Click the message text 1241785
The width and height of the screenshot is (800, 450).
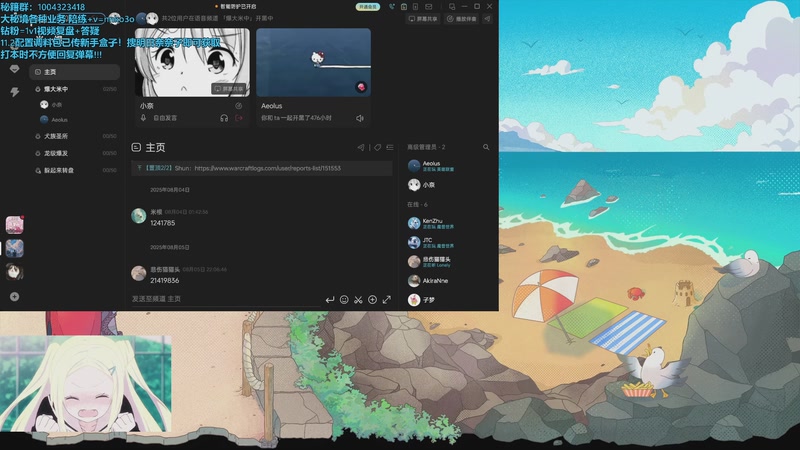[163, 223]
